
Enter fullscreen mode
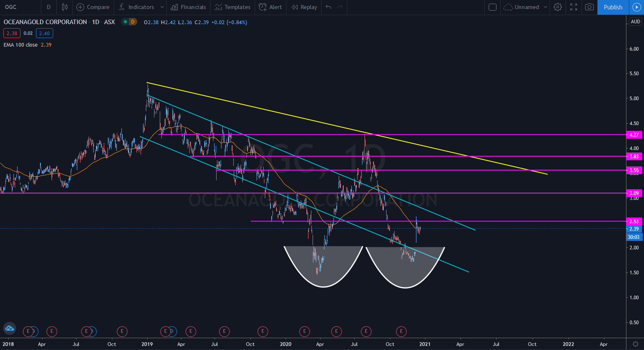574,7
